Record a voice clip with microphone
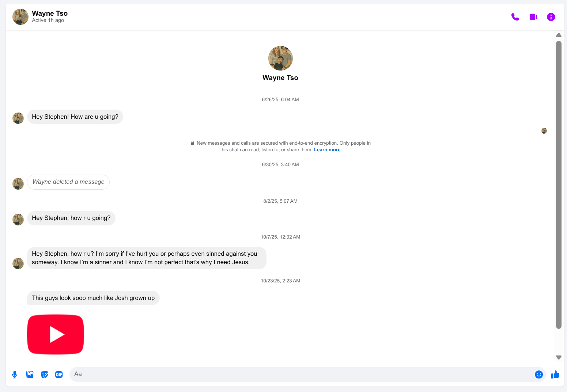The image size is (567, 392). [x=15, y=374]
